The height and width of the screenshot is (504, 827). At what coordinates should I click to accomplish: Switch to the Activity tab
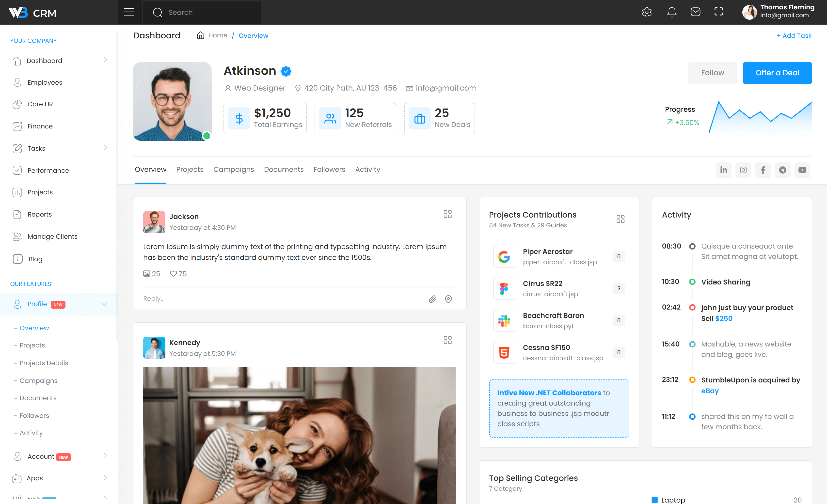click(x=367, y=170)
